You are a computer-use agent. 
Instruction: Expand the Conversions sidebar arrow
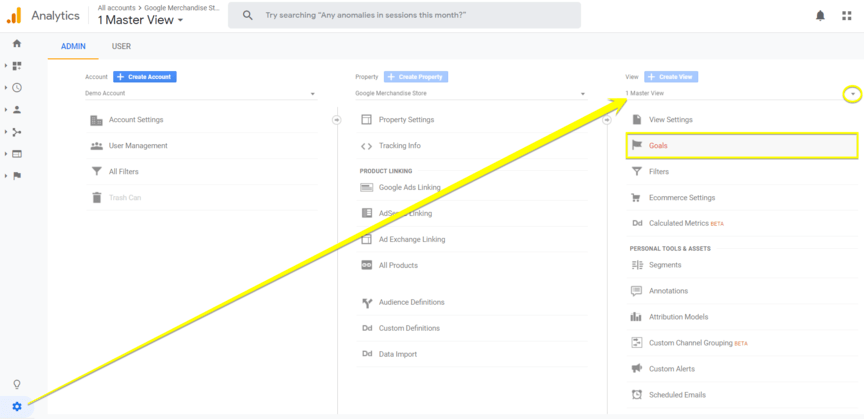tap(6, 176)
